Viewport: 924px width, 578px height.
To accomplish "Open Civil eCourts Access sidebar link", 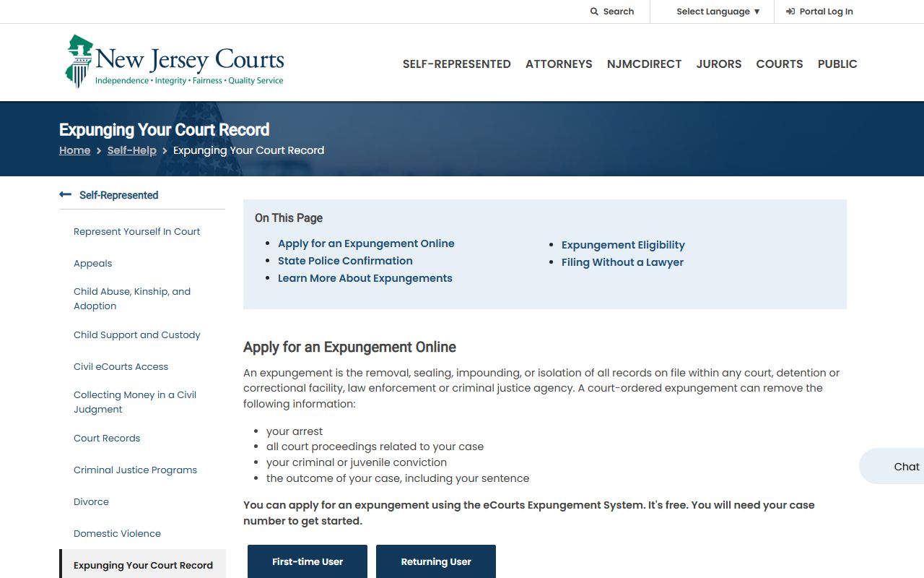I will click(121, 366).
